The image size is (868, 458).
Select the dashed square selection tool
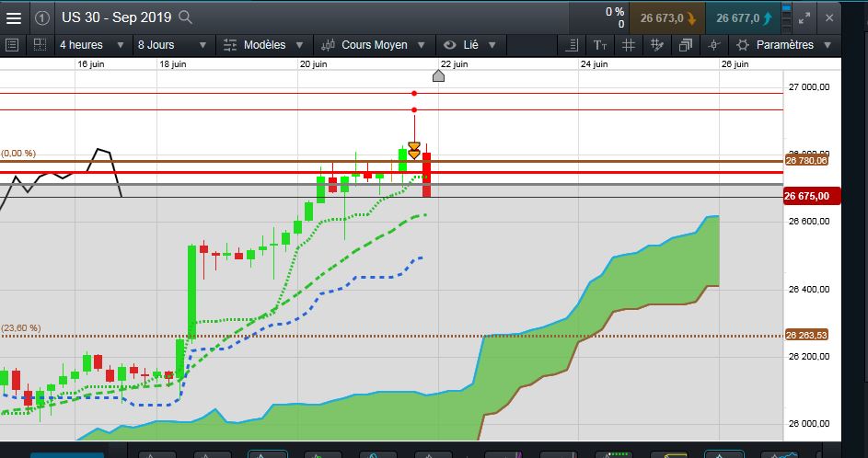click(40, 45)
